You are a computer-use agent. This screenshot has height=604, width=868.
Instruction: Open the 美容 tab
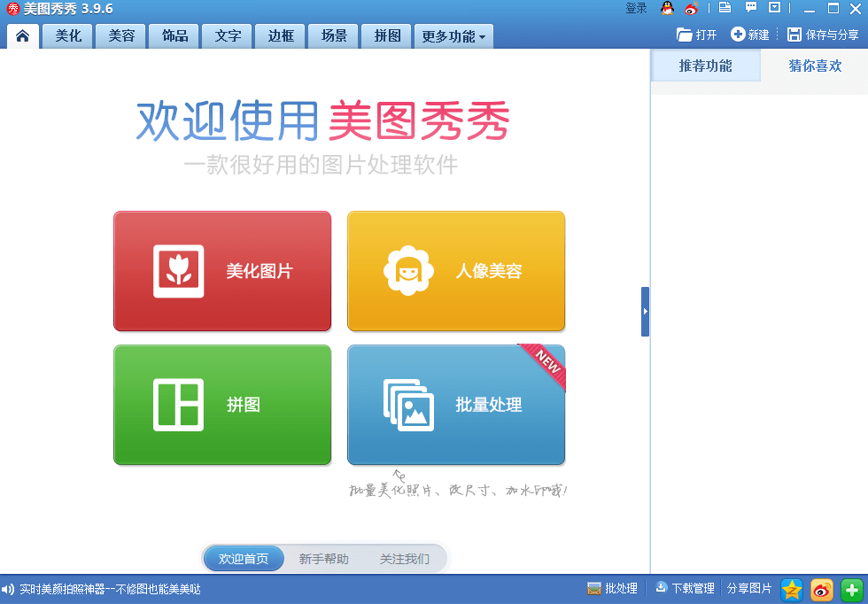click(x=121, y=36)
